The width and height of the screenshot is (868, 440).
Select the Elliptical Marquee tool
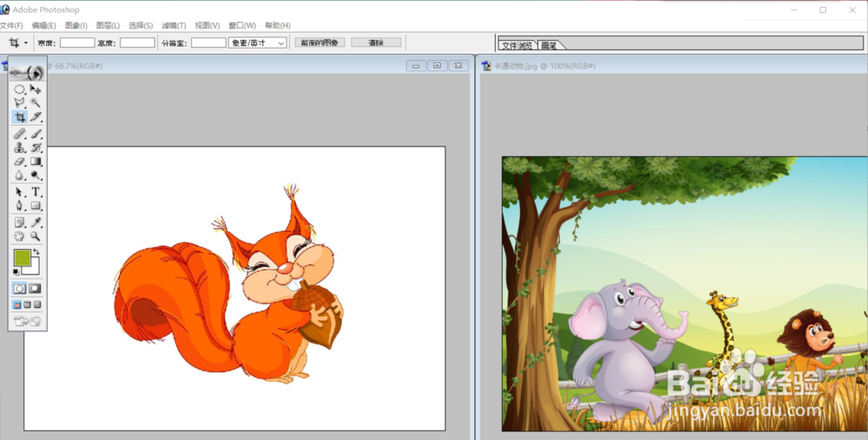19,89
